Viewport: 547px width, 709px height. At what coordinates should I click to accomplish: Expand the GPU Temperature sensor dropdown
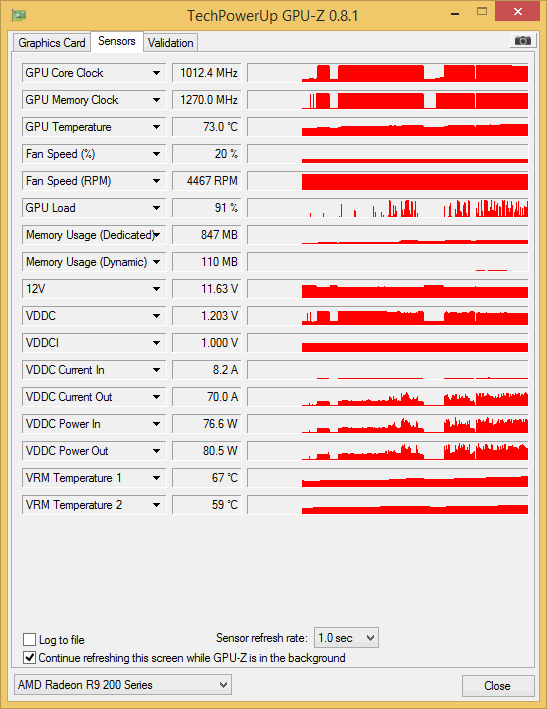click(156, 127)
